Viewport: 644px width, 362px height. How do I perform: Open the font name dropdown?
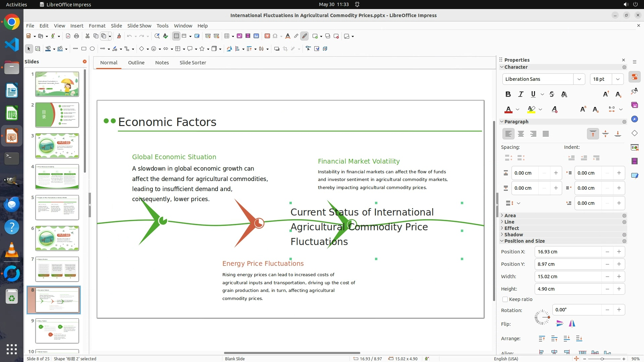(x=579, y=79)
